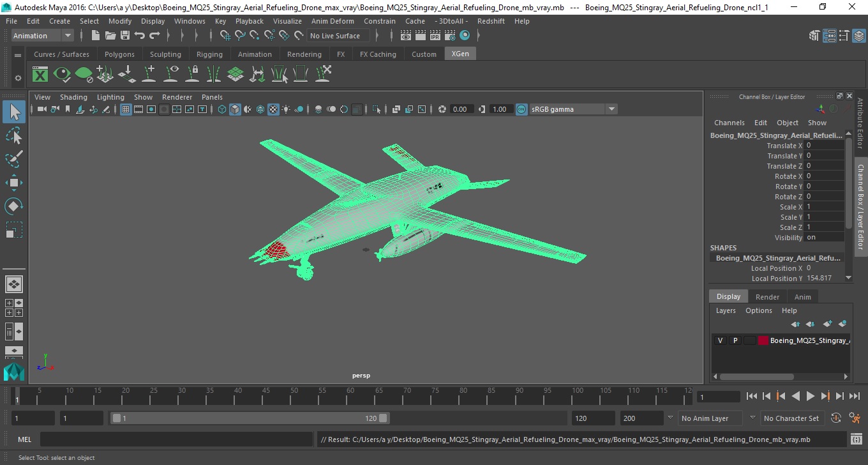The width and height of the screenshot is (868, 465).
Task: Undo the last action icon
Action: [140, 36]
